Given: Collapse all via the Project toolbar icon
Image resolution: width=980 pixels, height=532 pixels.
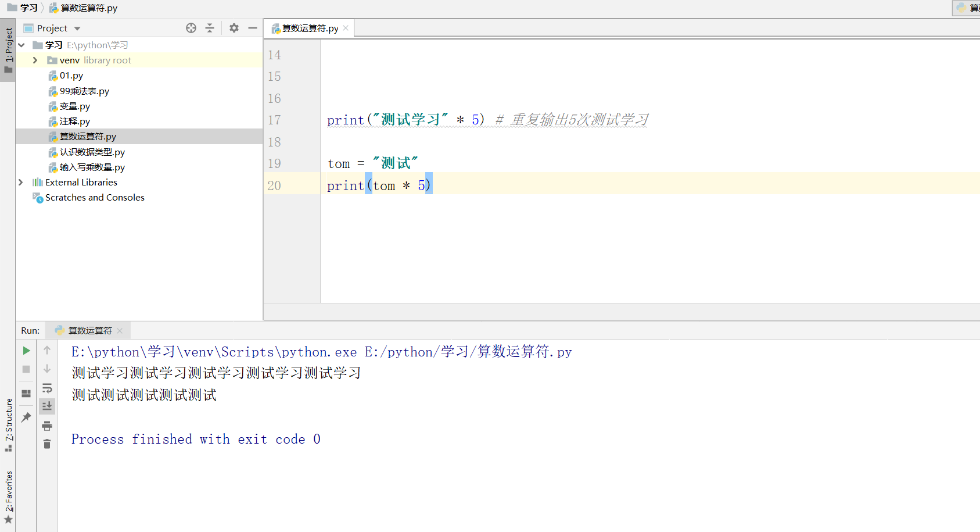Looking at the screenshot, I should pos(210,28).
